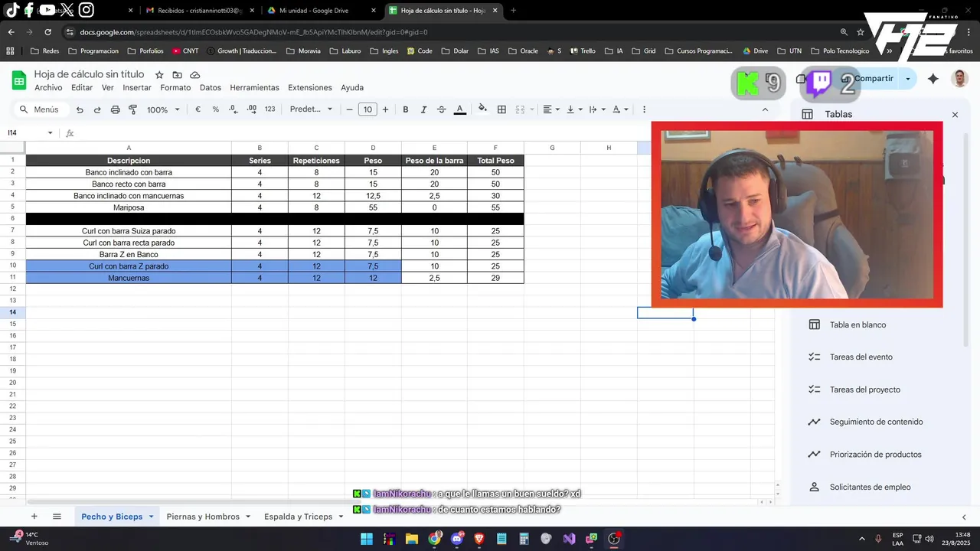Switch to the Piernas y Hombros tab
Image resolution: width=980 pixels, height=551 pixels.
pyautogui.click(x=203, y=517)
